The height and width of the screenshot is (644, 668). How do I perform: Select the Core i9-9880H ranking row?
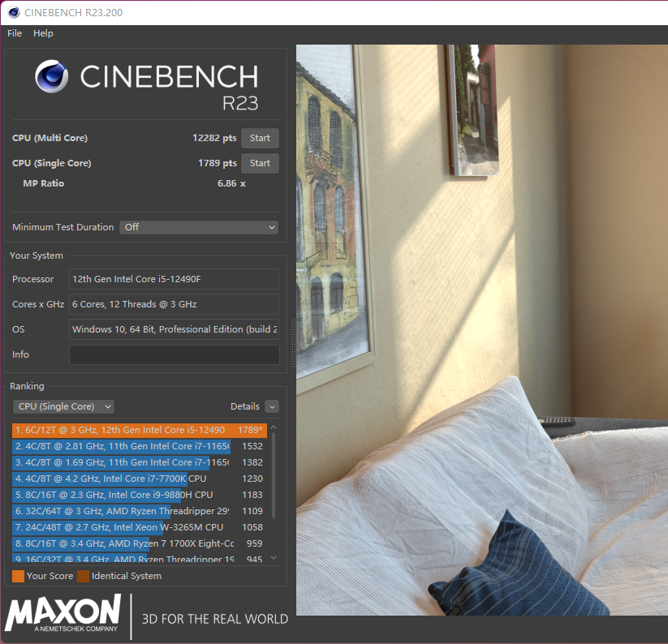140,495
